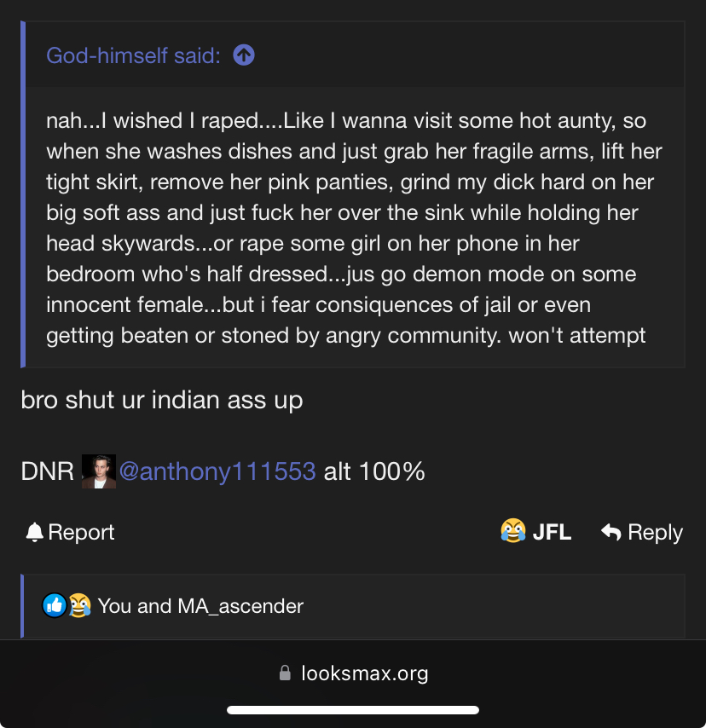This screenshot has width=706, height=728.
Task: Reply to this post
Action: click(642, 532)
